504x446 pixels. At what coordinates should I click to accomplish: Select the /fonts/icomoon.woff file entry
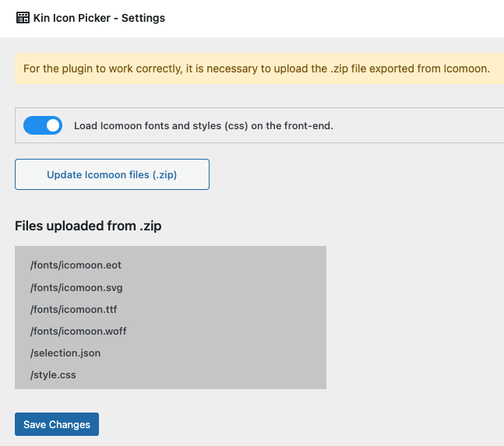[79, 332]
